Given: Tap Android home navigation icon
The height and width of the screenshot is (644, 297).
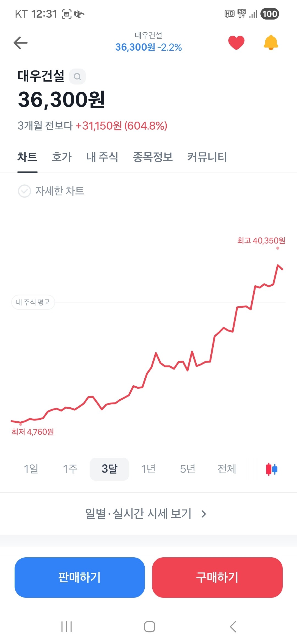Looking at the screenshot, I should [x=150, y=627].
